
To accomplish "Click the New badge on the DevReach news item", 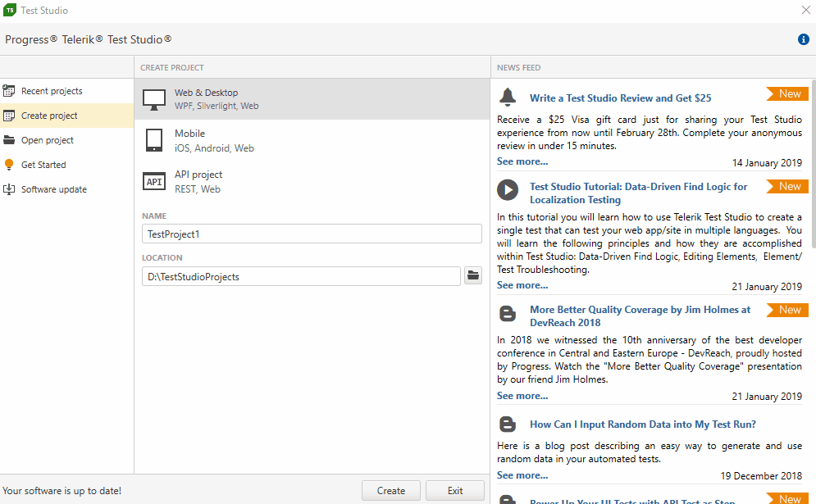I will 787,310.
